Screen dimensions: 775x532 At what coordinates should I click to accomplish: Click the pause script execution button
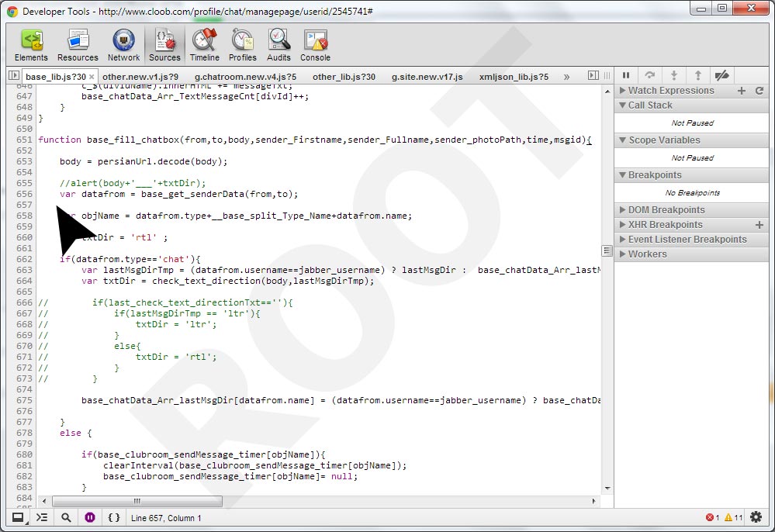(x=626, y=75)
